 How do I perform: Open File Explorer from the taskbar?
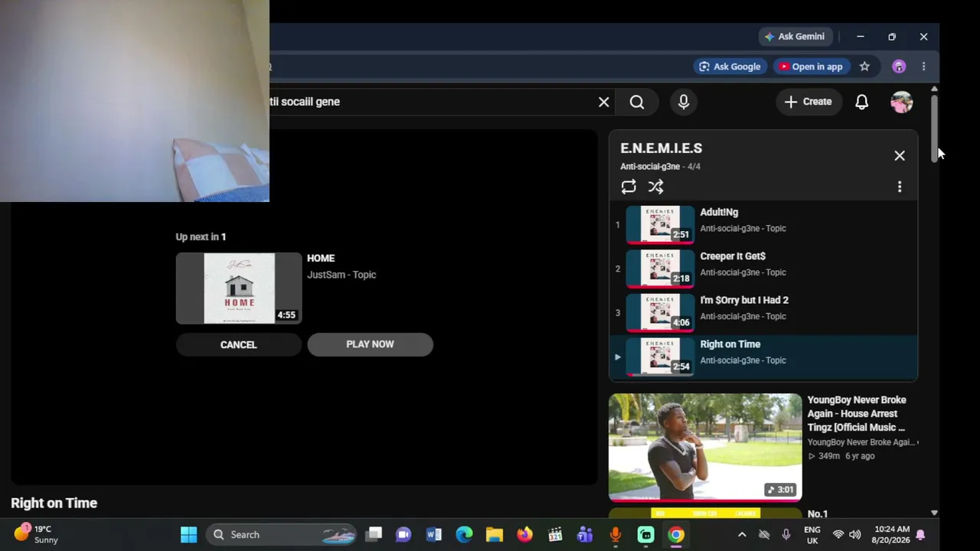(494, 535)
